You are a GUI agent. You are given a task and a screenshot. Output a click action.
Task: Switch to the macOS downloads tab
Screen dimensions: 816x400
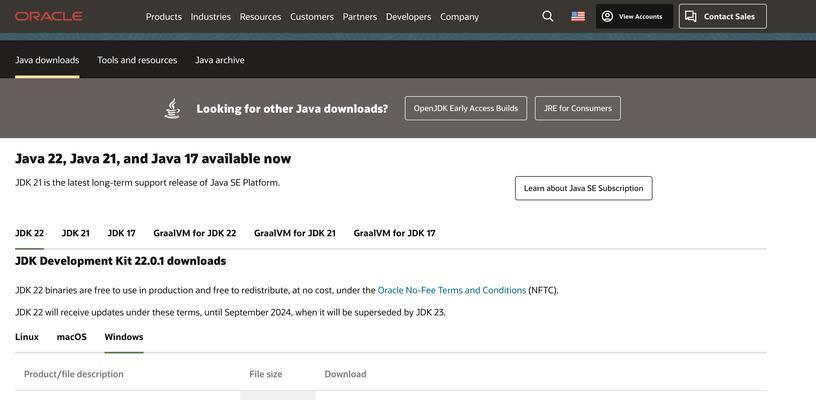[71, 337]
